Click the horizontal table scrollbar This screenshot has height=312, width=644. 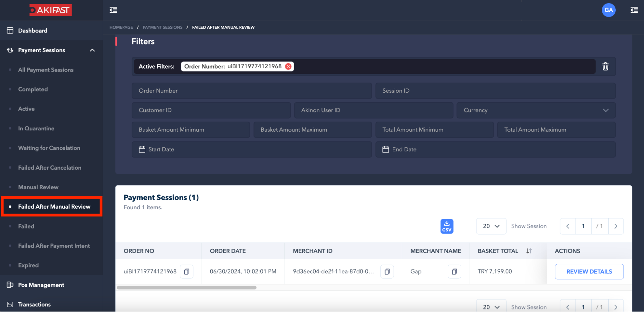(x=187, y=288)
